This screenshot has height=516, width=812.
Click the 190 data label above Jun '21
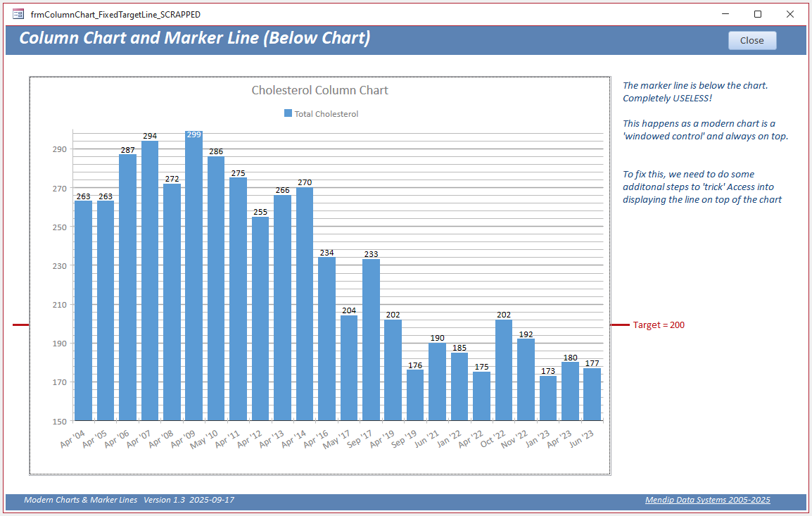438,338
